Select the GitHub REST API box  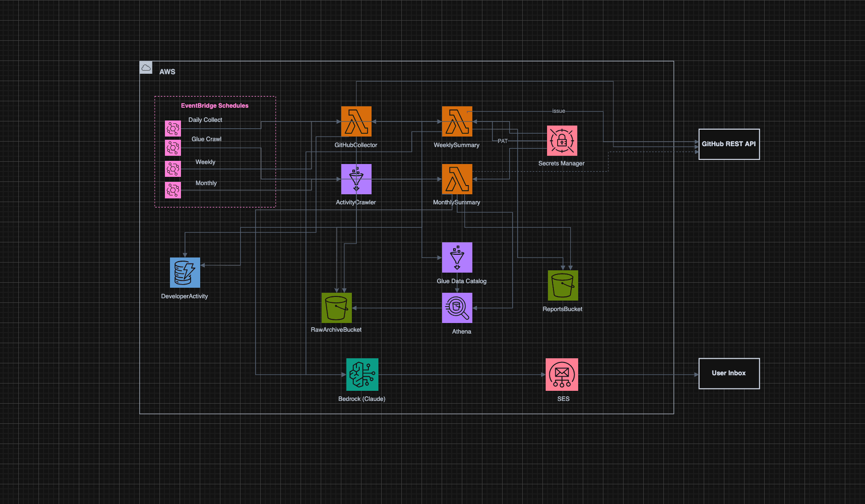[729, 144]
